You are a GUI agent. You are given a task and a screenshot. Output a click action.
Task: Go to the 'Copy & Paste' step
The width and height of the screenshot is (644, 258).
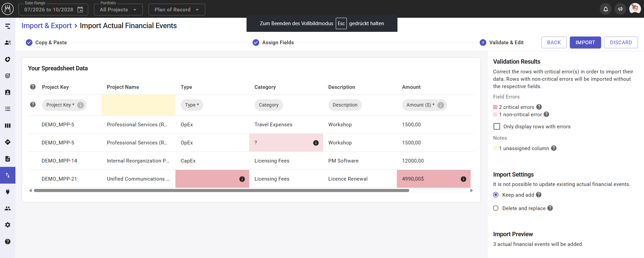point(47,43)
